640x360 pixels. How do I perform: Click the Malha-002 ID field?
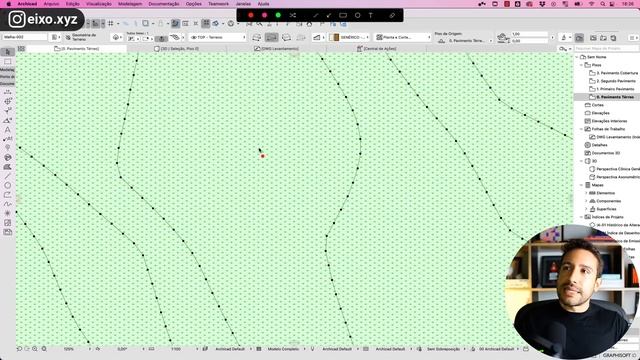click(25, 37)
